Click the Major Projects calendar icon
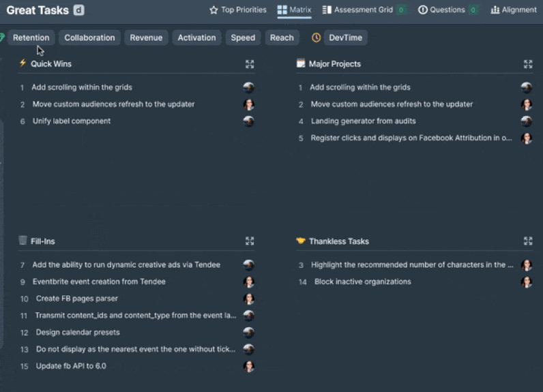This screenshot has width=543, height=392. [301, 63]
